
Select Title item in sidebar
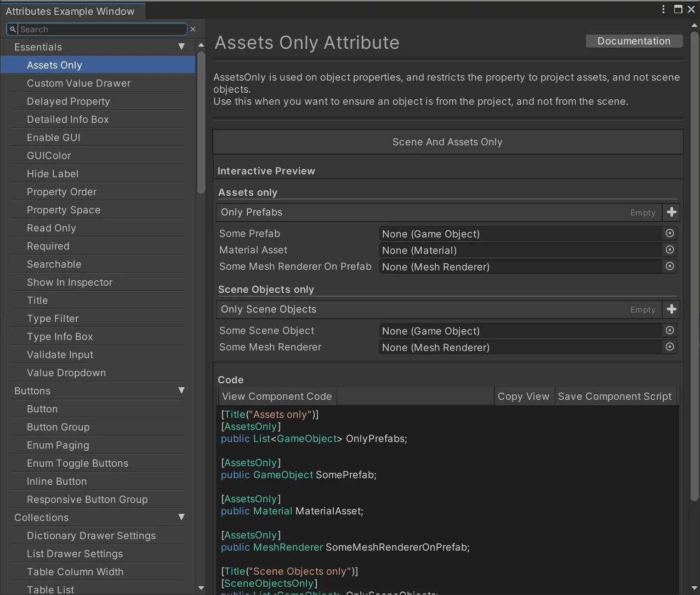pyautogui.click(x=98, y=301)
